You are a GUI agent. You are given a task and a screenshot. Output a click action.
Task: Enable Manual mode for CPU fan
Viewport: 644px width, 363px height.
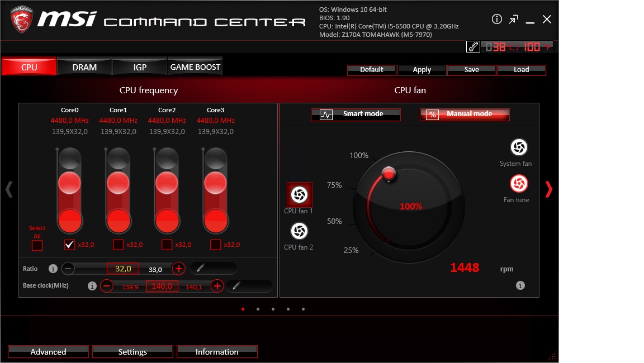(x=465, y=114)
